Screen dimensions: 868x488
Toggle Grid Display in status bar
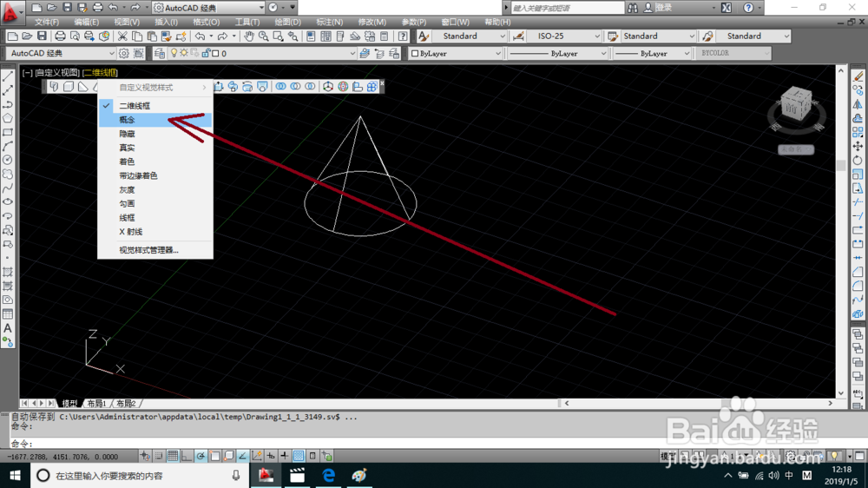coord(173,456)
